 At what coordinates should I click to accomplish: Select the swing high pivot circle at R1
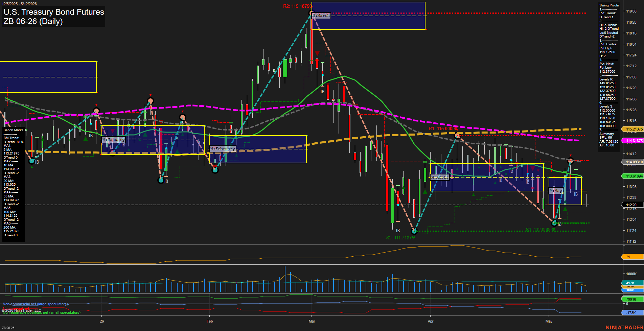click(x=457, y=136)
